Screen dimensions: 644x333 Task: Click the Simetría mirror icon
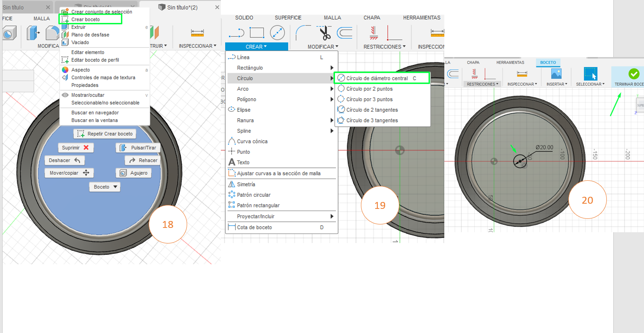click(x=231, y=184)
